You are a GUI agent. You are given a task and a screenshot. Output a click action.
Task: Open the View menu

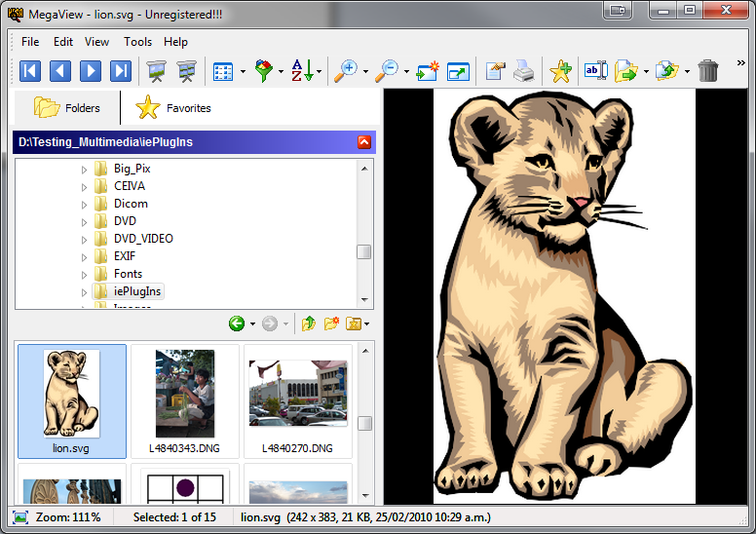coord(96,42)
